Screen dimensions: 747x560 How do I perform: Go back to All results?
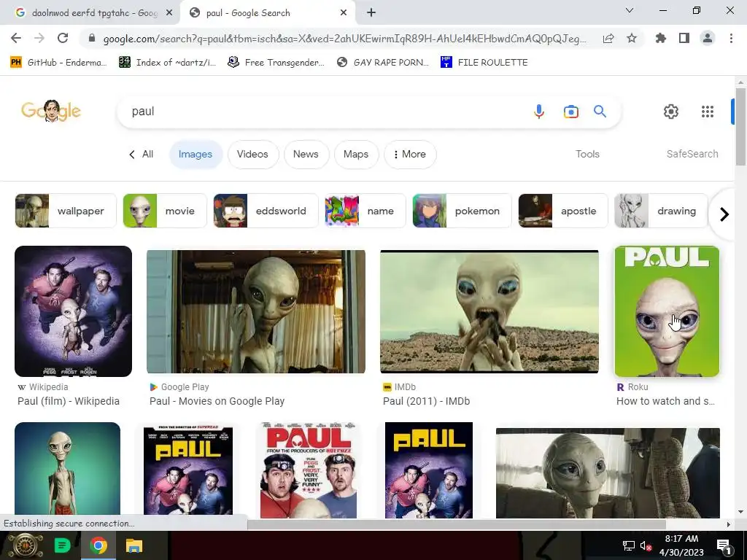pos(141,155)
